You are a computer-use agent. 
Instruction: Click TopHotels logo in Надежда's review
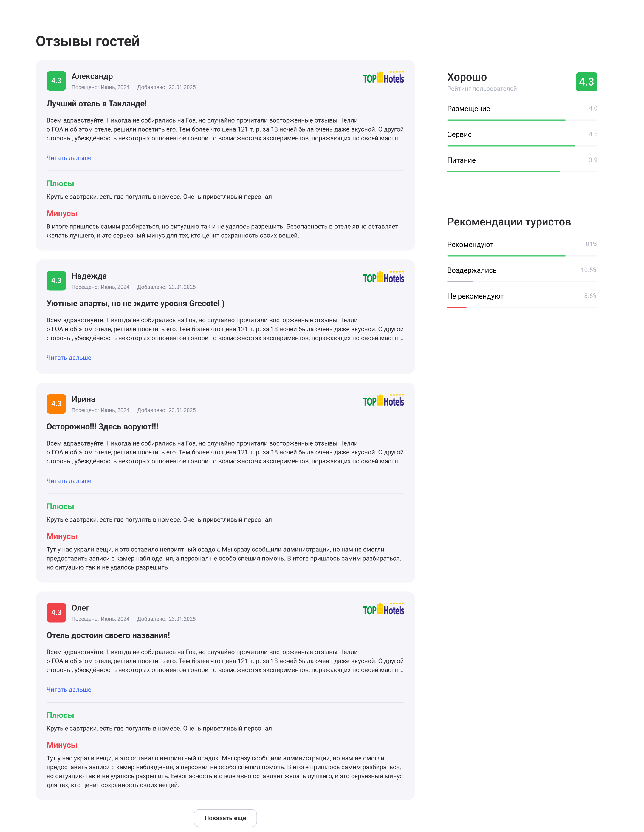point(383,277)
